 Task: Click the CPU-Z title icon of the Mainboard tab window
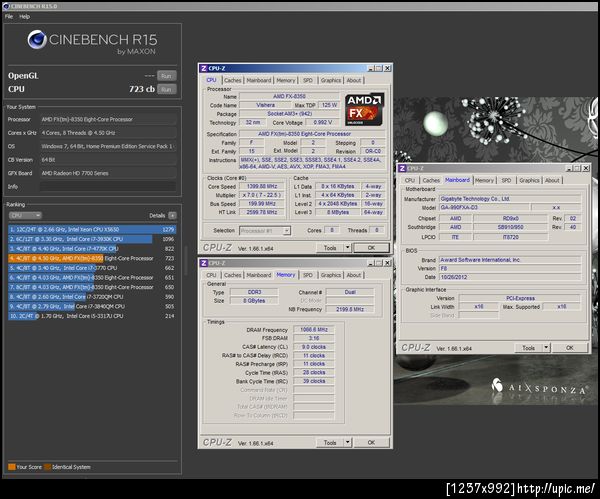tap(402, 168)
